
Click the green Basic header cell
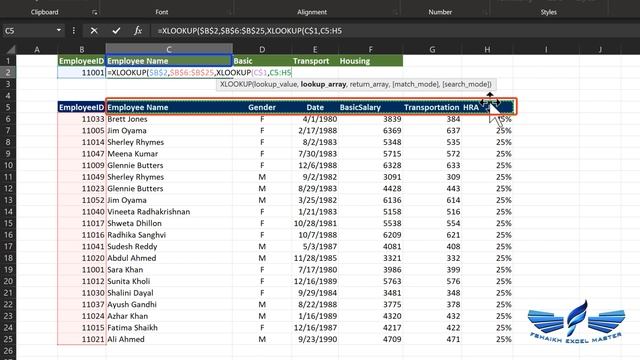262,61
